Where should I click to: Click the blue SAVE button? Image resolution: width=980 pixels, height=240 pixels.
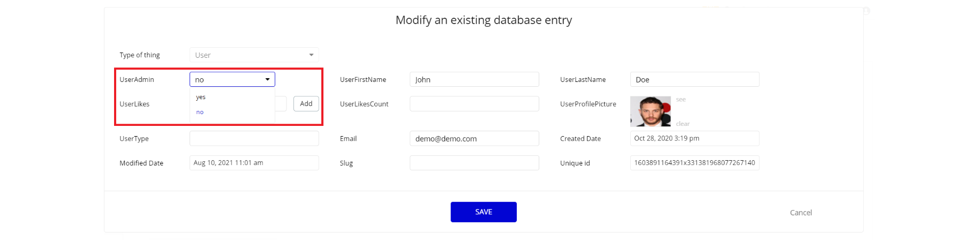(x=484, y=212)
